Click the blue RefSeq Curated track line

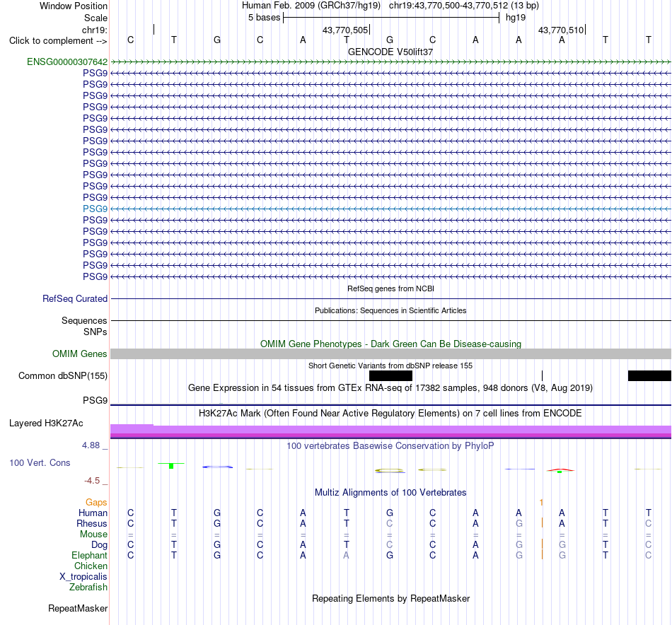(x=390, y=298)
